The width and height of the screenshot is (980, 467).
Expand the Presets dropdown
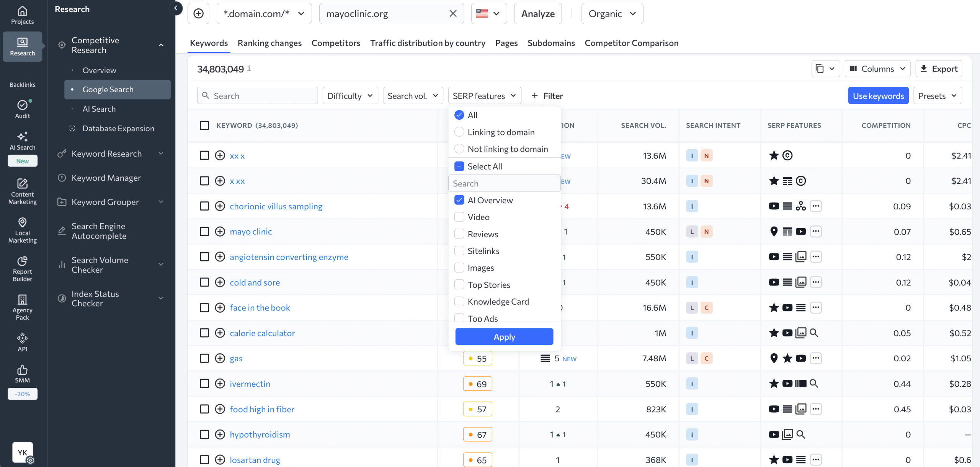point(937,95)
